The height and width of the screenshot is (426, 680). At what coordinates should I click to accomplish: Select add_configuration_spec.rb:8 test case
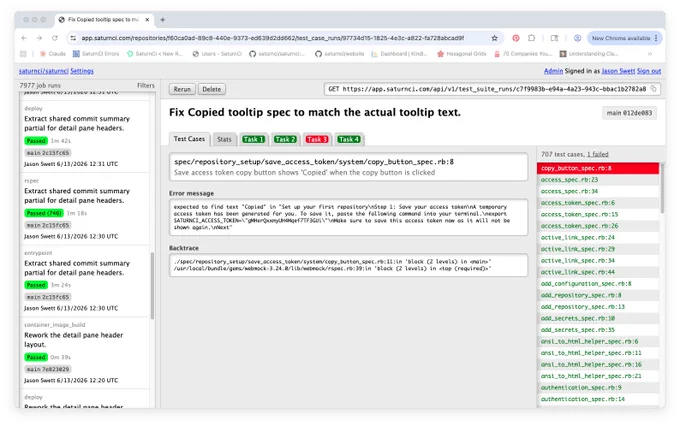(x=598, y=284)
